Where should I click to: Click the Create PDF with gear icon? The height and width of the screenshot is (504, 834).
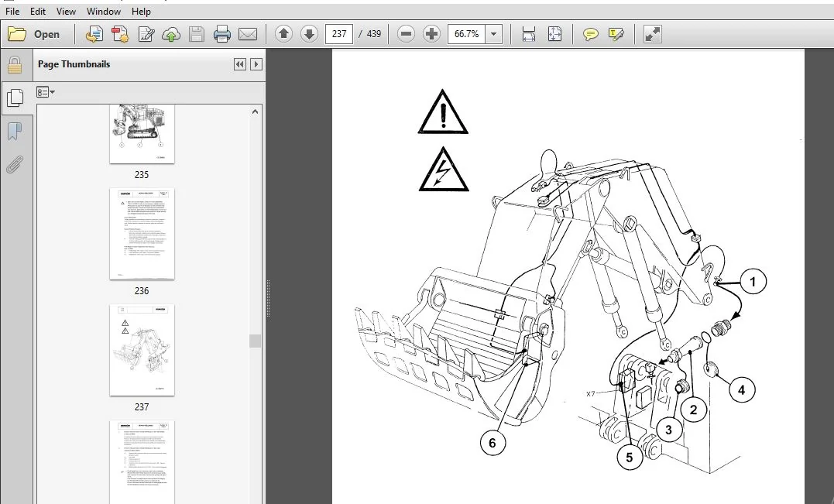120,34
